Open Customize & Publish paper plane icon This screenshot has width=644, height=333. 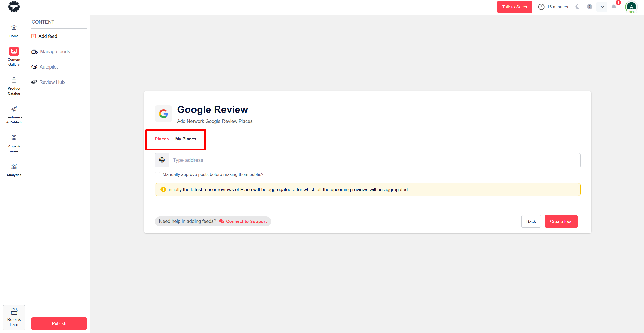tap(14, 109)
